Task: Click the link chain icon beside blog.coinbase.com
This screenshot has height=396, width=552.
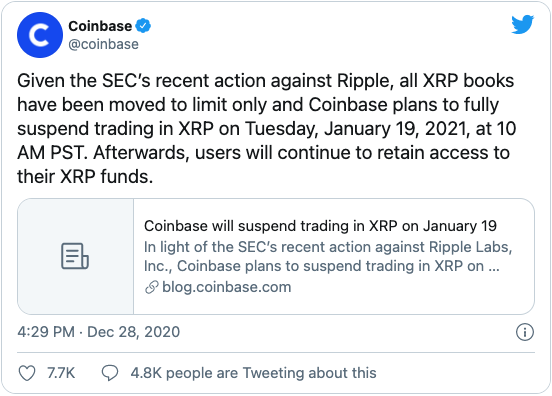Action: coord(151,287)
